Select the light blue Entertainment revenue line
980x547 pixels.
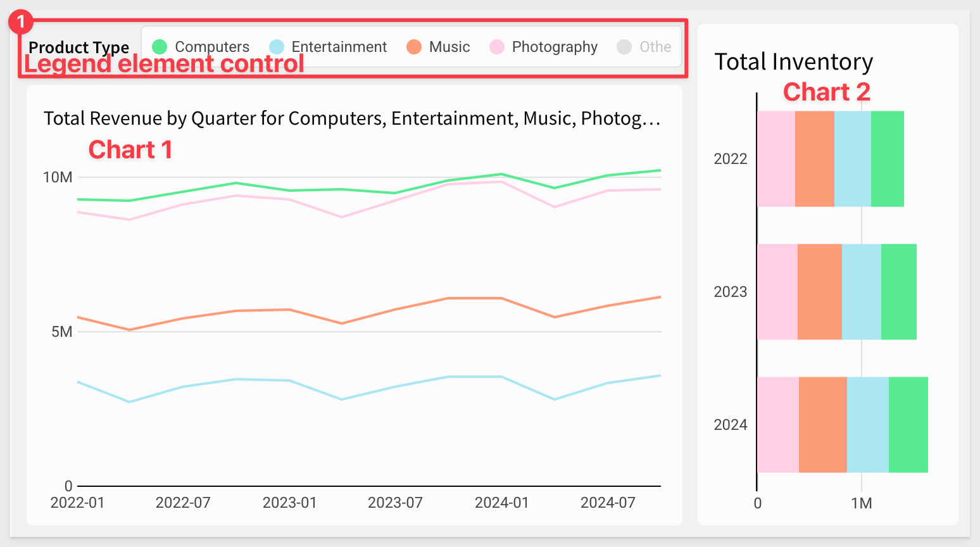click(x=236, y=379)
